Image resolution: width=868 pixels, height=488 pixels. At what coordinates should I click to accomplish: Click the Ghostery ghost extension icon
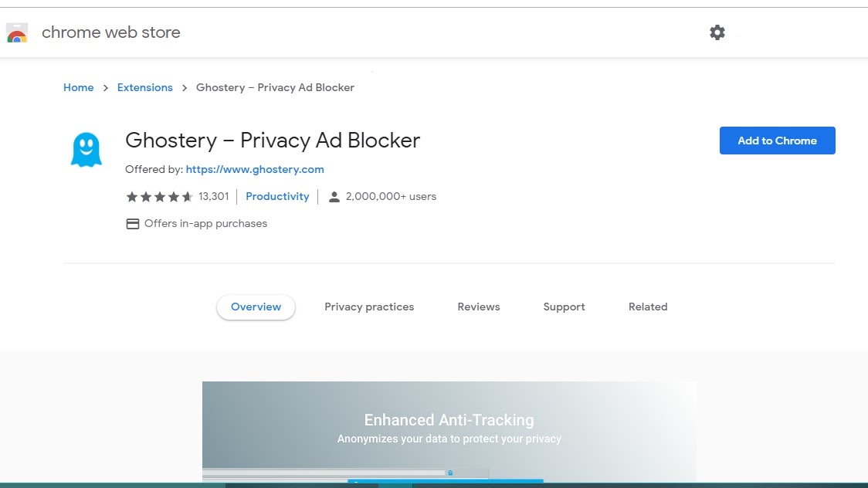click(x=86, y=149)
